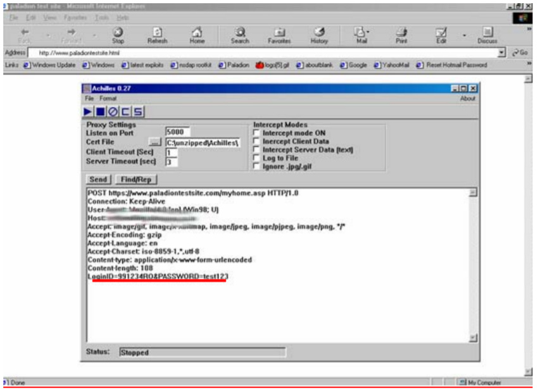The width and height of the screenshot is (540, 392).
Task: Toggle the Log to File checkbox
Action: (x=256, y=158)
